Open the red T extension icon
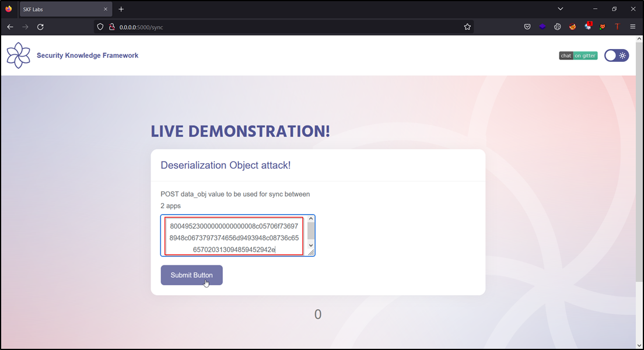The width and height of the screenshot is (644, 350). (617, 26)
